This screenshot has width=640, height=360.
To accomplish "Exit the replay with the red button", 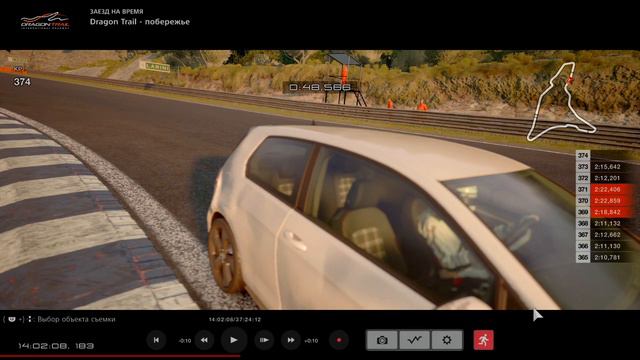I will coord(483,340).
